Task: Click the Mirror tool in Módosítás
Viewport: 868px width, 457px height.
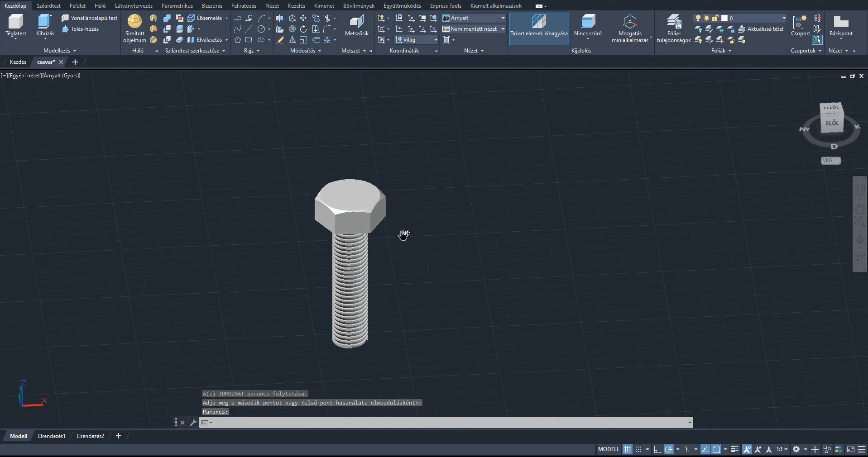Action: point(279,18)
